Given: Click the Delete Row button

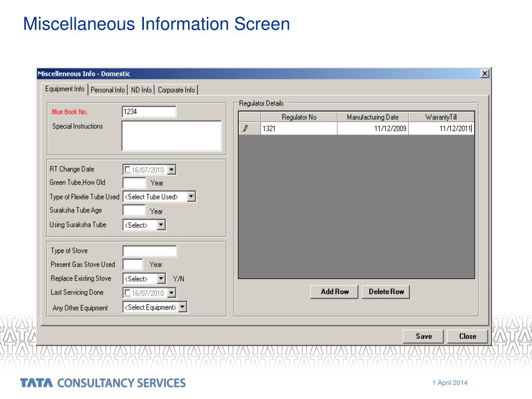Looking at the screenshot, I should tap(386, 292).
